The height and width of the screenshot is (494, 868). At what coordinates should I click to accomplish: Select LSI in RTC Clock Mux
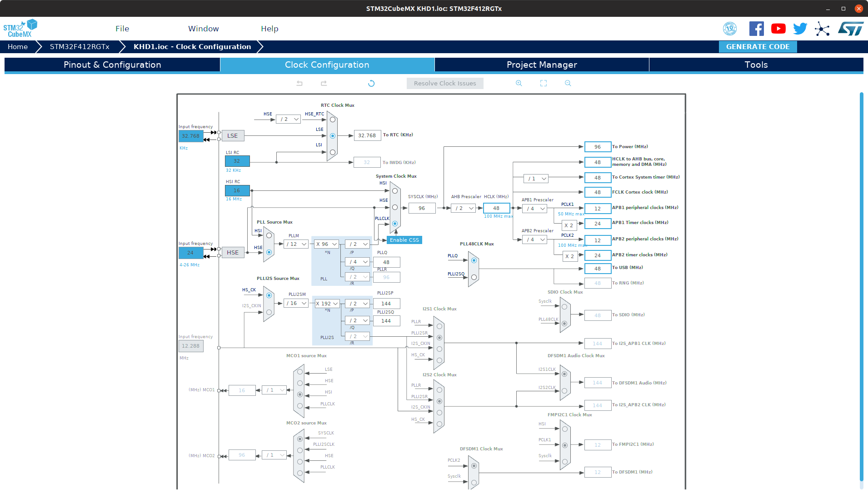pyautogui.click(x=333, y=152)
